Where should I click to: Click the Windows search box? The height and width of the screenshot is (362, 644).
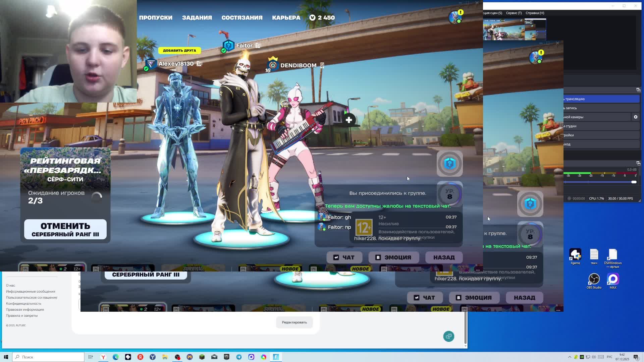pos(49,357)
